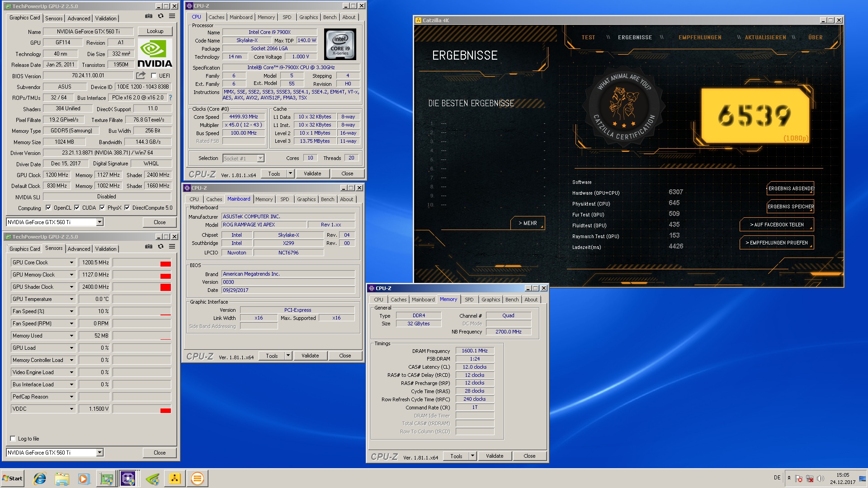
Task: Click the DE language indicator on the taskbar
Action: pos(777,478)
